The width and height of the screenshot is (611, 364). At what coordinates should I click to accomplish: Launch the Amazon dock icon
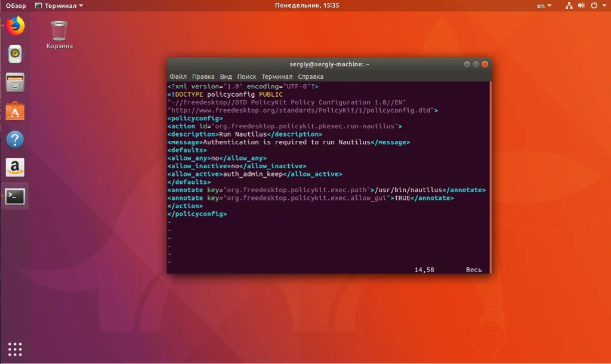click(15, 168)
